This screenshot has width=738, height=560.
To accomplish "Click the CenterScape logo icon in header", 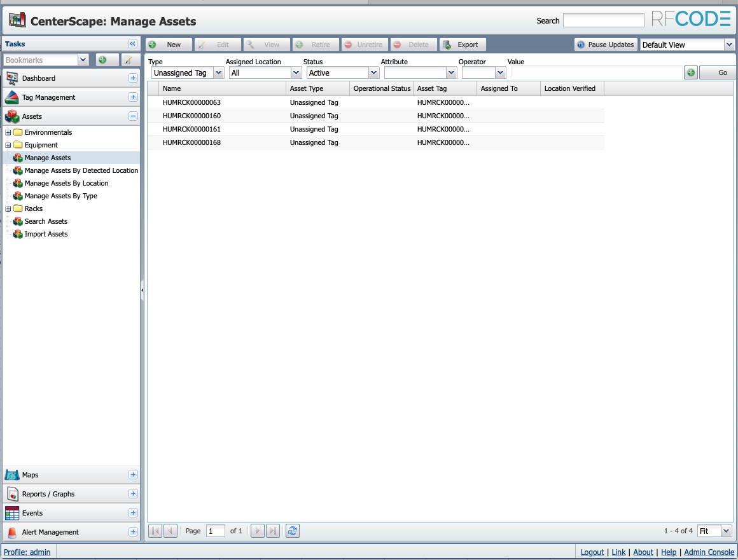I will click(x=17, y=20).
